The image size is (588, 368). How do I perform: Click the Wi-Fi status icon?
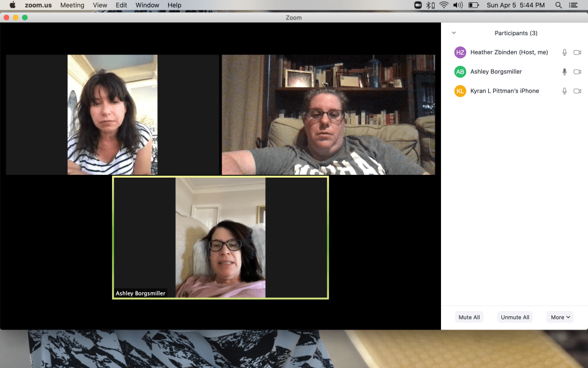point(444,5)
